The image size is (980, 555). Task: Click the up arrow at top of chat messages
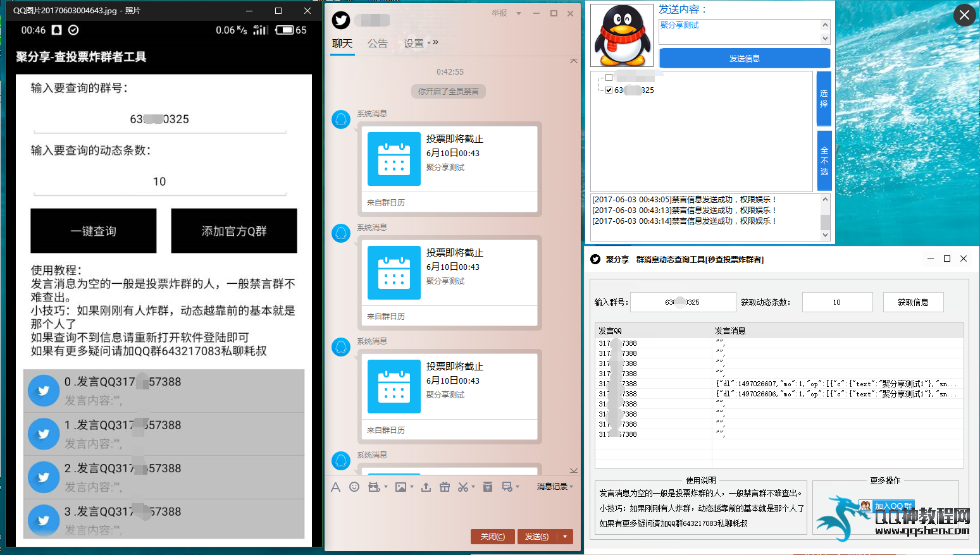tap(574, 61)
